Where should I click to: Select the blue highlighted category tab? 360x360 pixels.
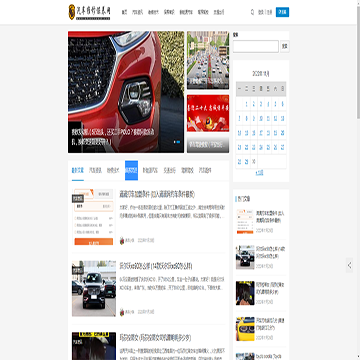[131, 170]
